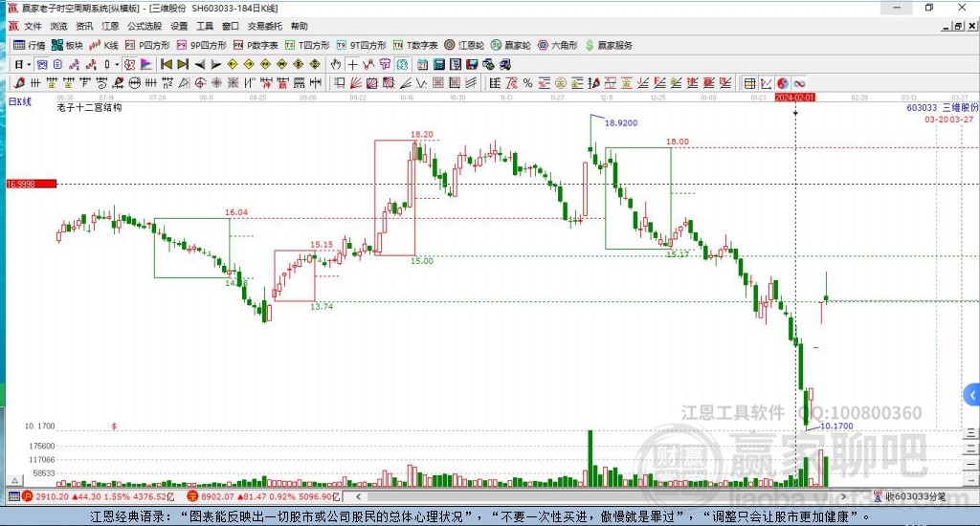Switch to the K线 chart view
Viewport: 980px width, 526px height.
103,45
